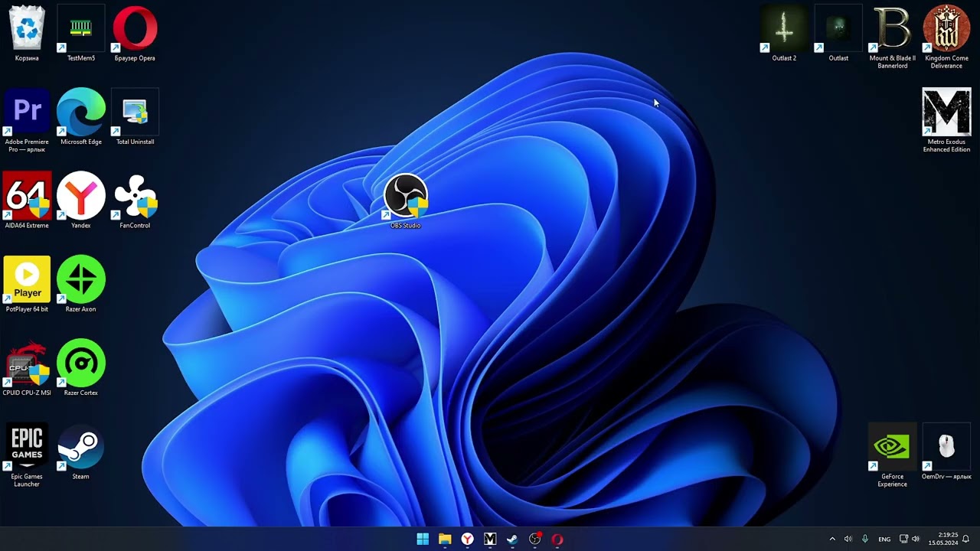This screenshot has width=980, height=551.
Task: Open the Windows Start menu
Action: (423, 540)
